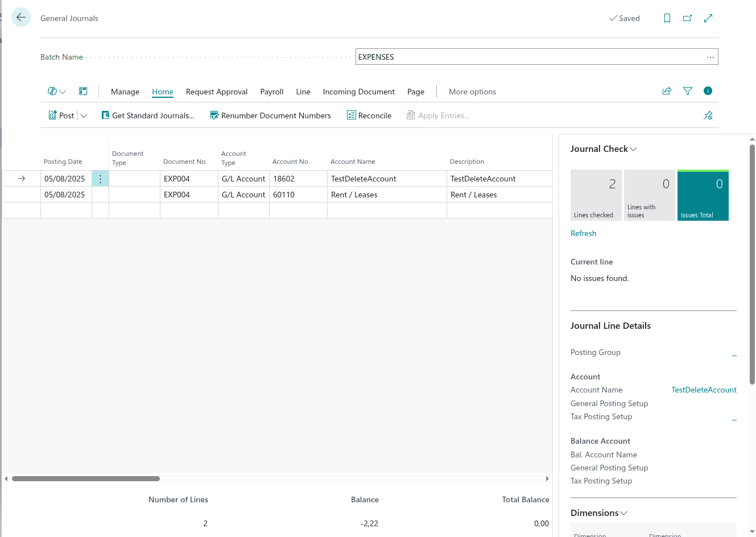Open page in new window icon
Viewport: 756px width, 537px height.
pos(688,18)
